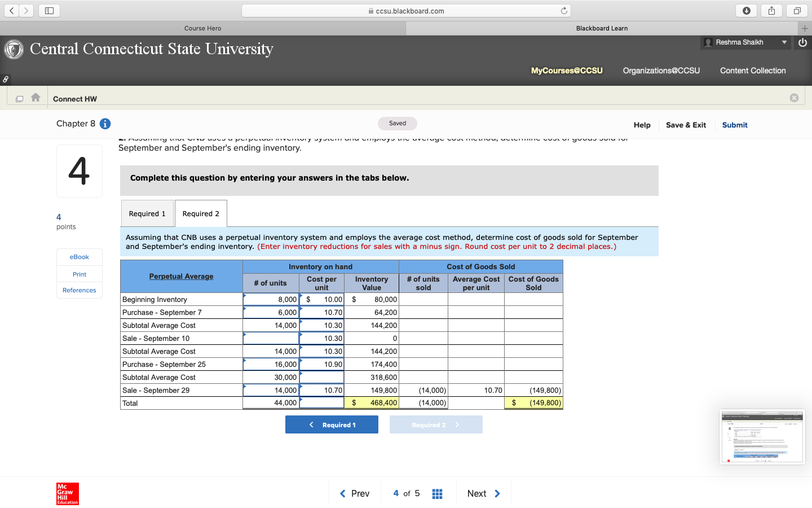Click the browser download icon
The height and width of the screenshot is (508, 812).
tap(745, 10)
